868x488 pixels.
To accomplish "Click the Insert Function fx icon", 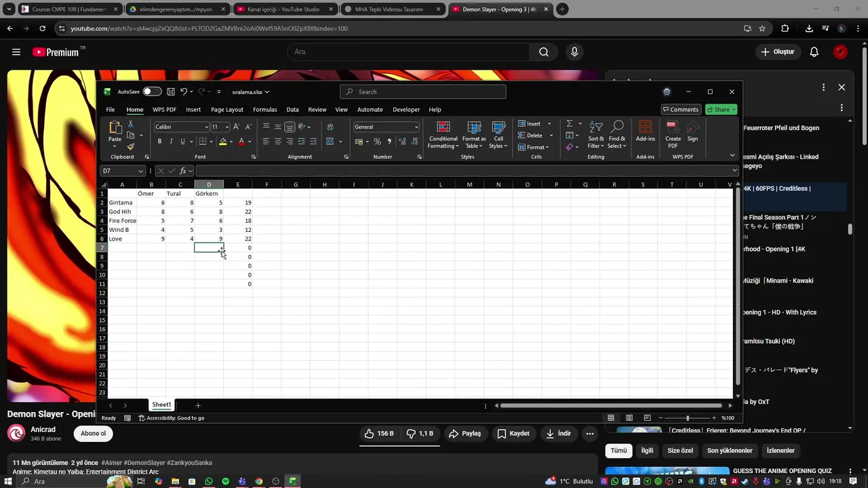I will click(183, 171).
